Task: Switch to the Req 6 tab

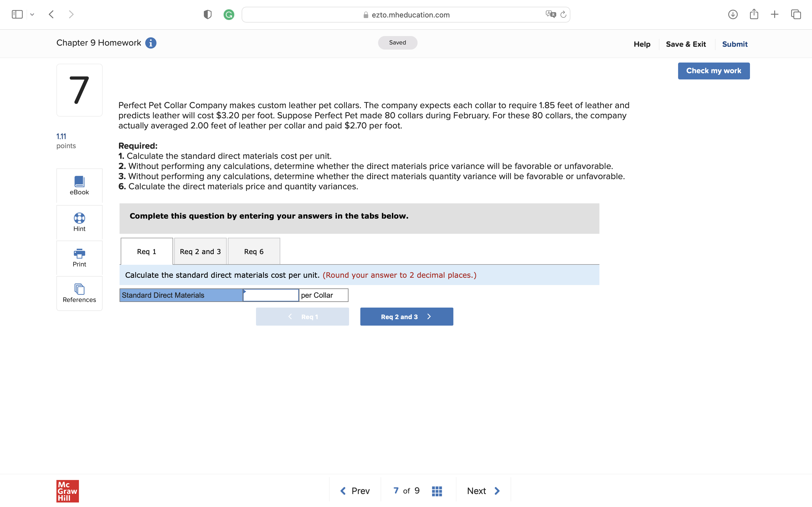Action: click(254, 252)
